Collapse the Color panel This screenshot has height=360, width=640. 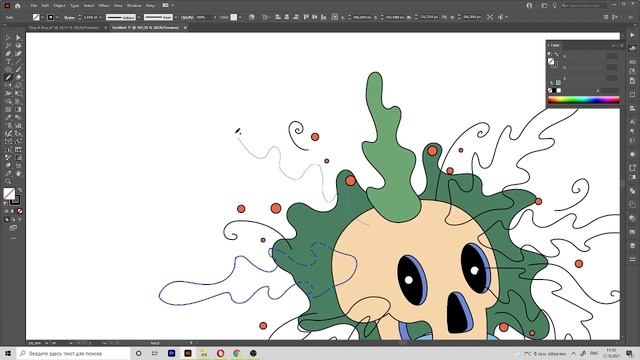coord(613,45)
